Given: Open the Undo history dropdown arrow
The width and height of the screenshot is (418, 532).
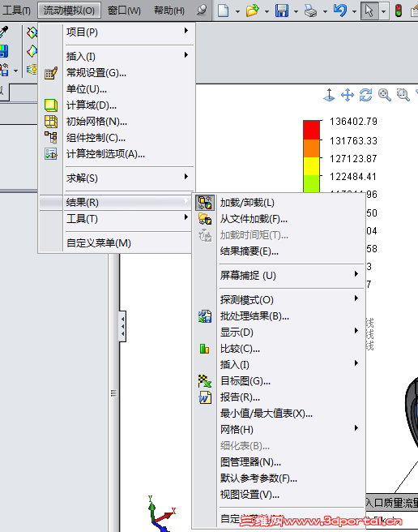Looking at the screenshot, I should 354,11.
